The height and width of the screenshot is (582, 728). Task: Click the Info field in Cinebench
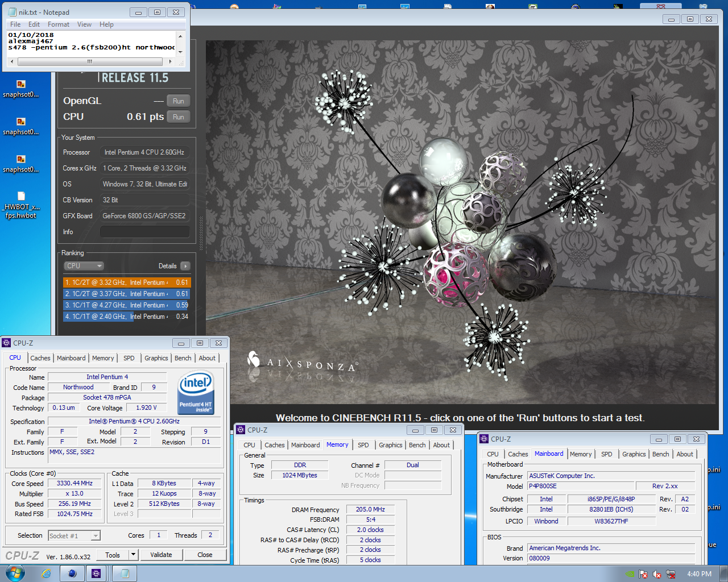coord(145,232)
